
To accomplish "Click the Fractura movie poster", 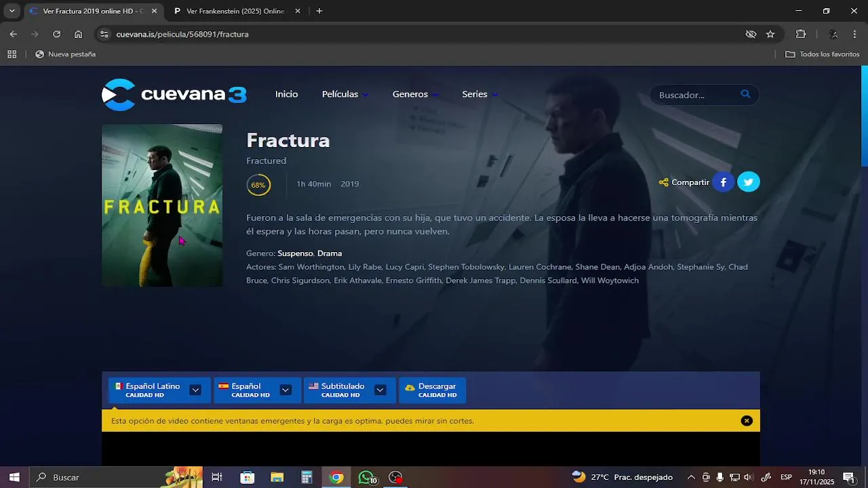I will pos(162,205).
